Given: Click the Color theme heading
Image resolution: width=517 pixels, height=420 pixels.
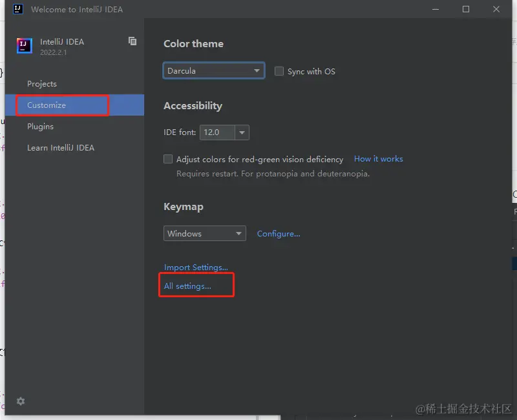Looking at the screenshot, I should coord(193,44).
